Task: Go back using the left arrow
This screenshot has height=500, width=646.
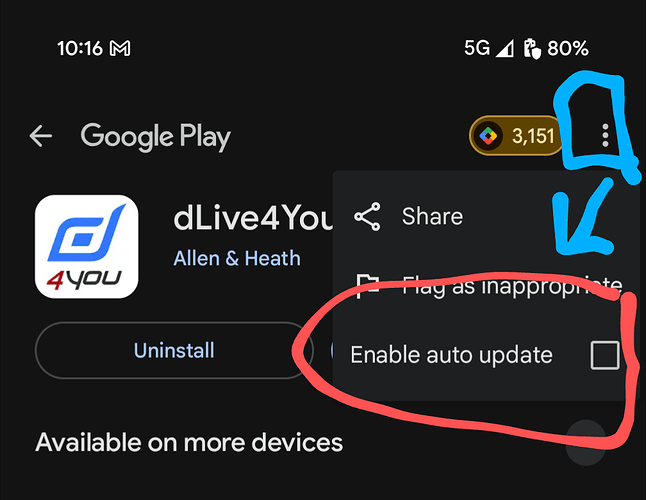Action: pos(41,136)
